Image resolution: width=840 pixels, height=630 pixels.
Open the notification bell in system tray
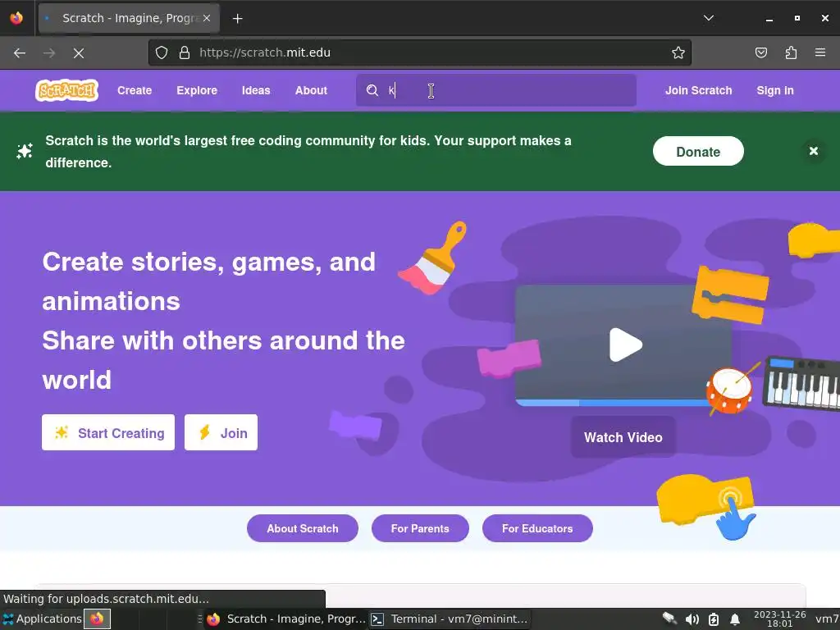tap(735, 619)
